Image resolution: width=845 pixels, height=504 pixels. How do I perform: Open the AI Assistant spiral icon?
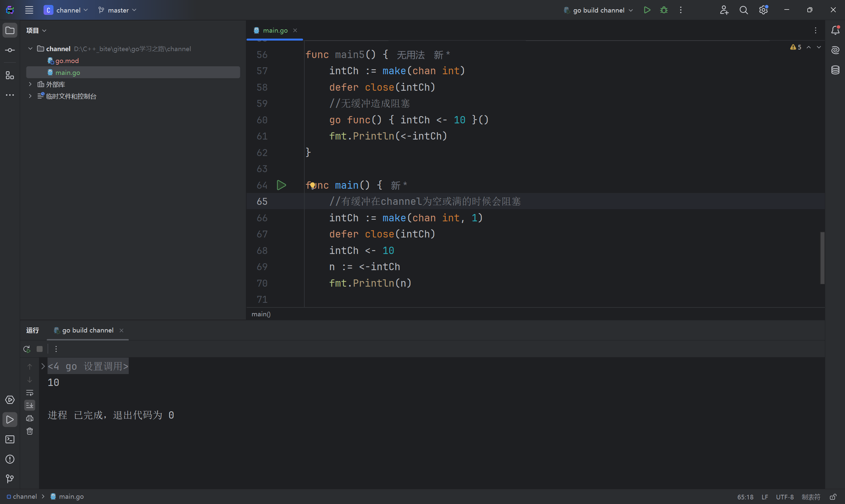point(835,50)
